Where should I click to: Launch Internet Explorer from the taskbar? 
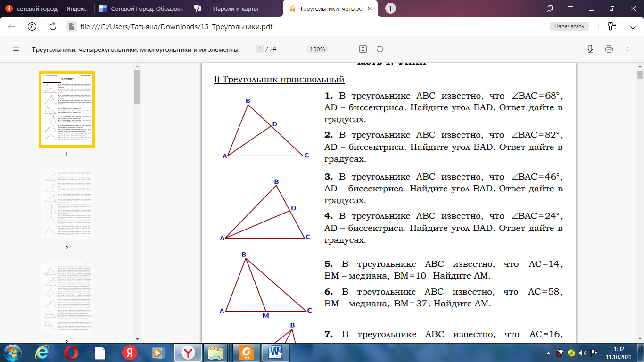[43, 352]
